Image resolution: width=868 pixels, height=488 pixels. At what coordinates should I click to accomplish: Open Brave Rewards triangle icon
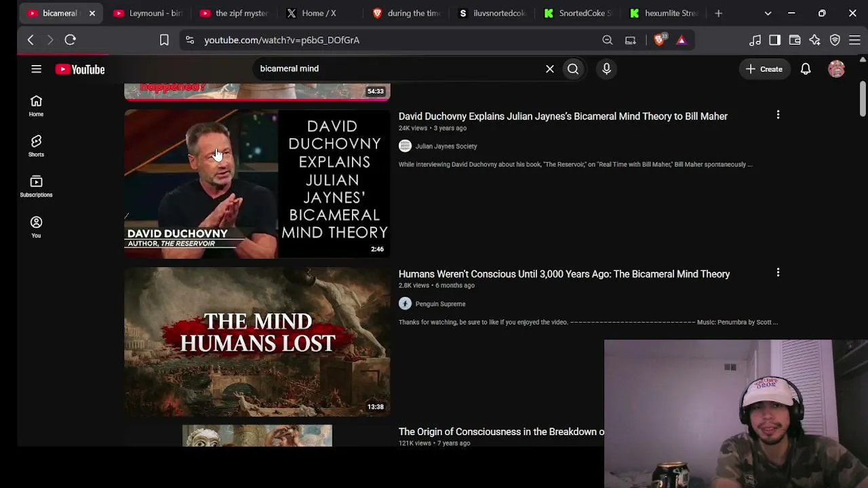pyautogui.click(x=682, y=40)
